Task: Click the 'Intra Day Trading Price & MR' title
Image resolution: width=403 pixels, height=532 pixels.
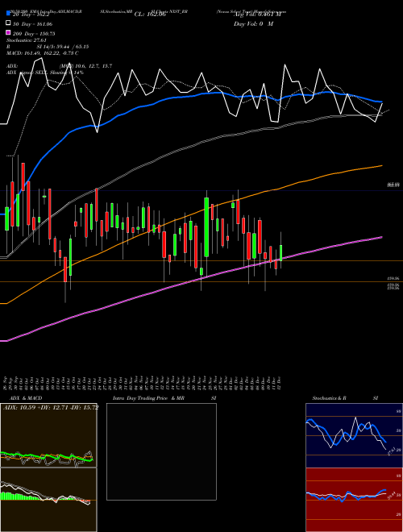Action: [148, 398]
